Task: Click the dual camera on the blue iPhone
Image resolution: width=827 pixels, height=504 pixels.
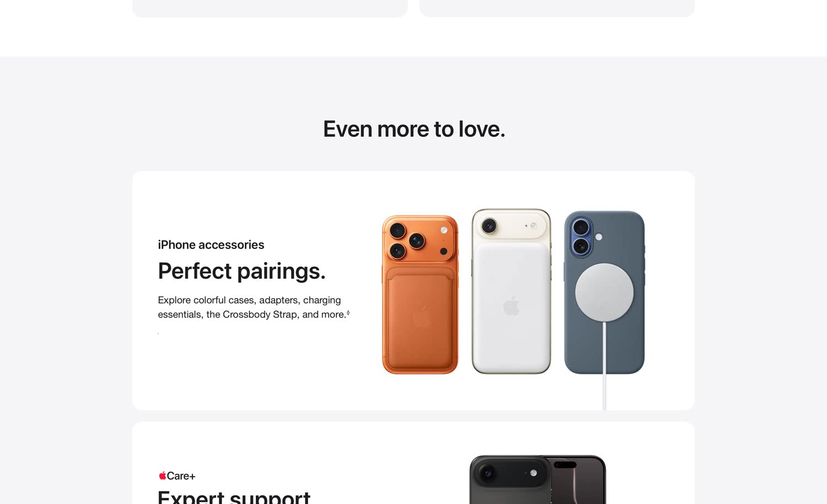Action: (581, 237)
